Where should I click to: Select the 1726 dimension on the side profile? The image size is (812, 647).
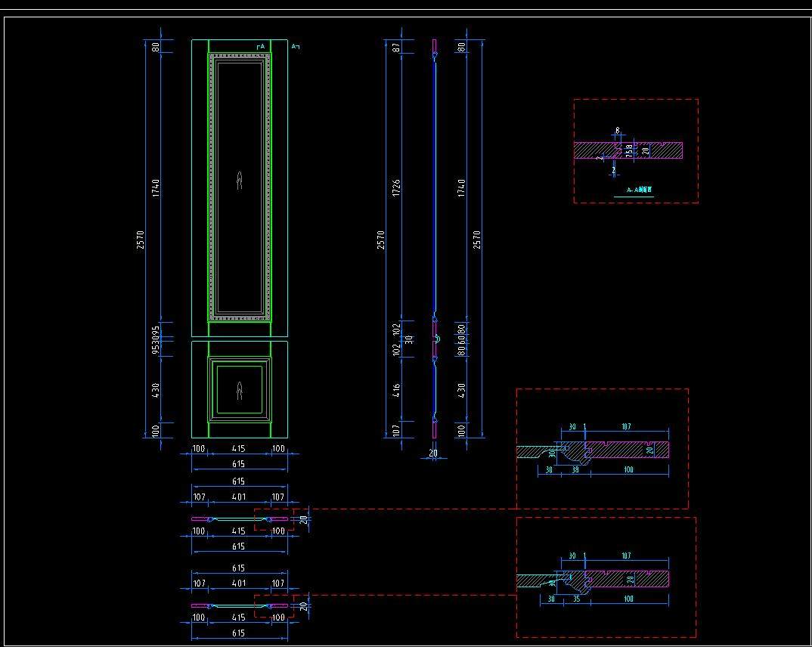397,188
